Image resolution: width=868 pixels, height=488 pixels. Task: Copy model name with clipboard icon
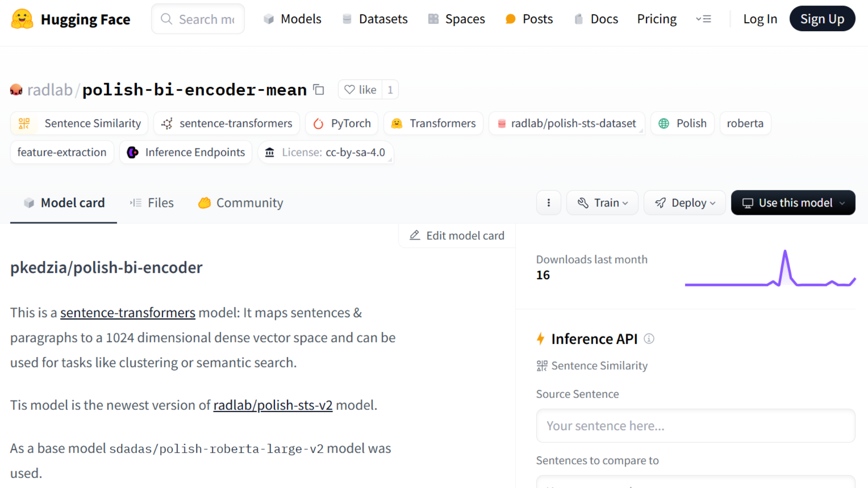click(319, 89)
